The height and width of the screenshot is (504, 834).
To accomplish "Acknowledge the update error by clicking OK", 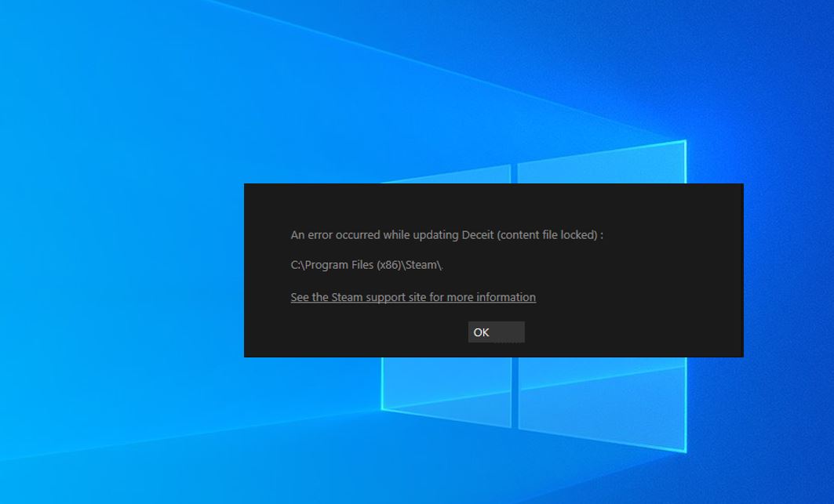I will 496,332.
